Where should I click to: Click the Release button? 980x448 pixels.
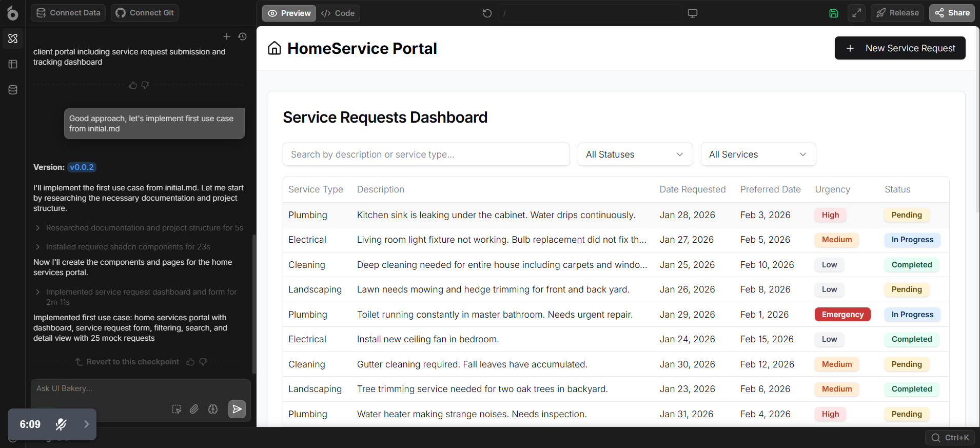[897, 13]
